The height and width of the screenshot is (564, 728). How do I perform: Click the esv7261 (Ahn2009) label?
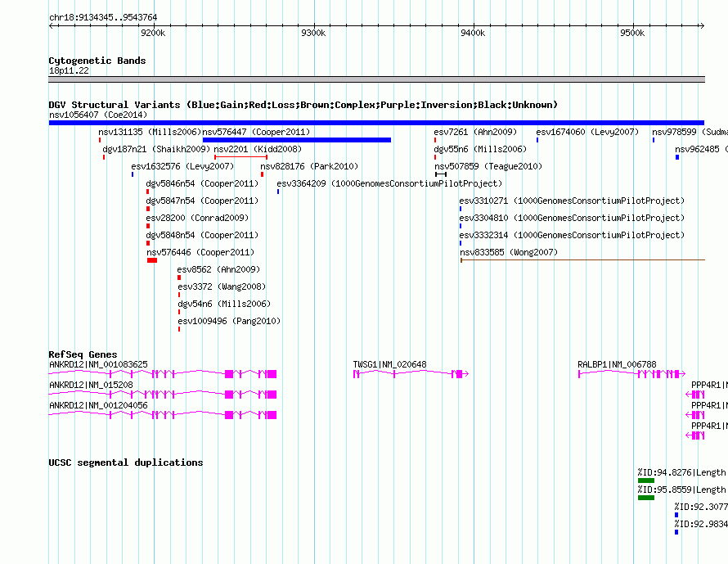pyautogui.click(x=475, y=132)
